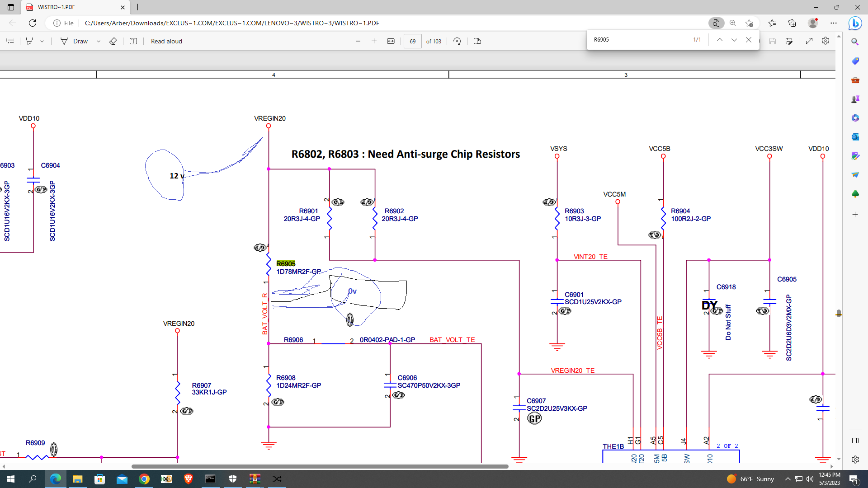Viewport: 868px width, 488px height.
Task: Rotate the PDF page
Action: click(x=457, y=41)
